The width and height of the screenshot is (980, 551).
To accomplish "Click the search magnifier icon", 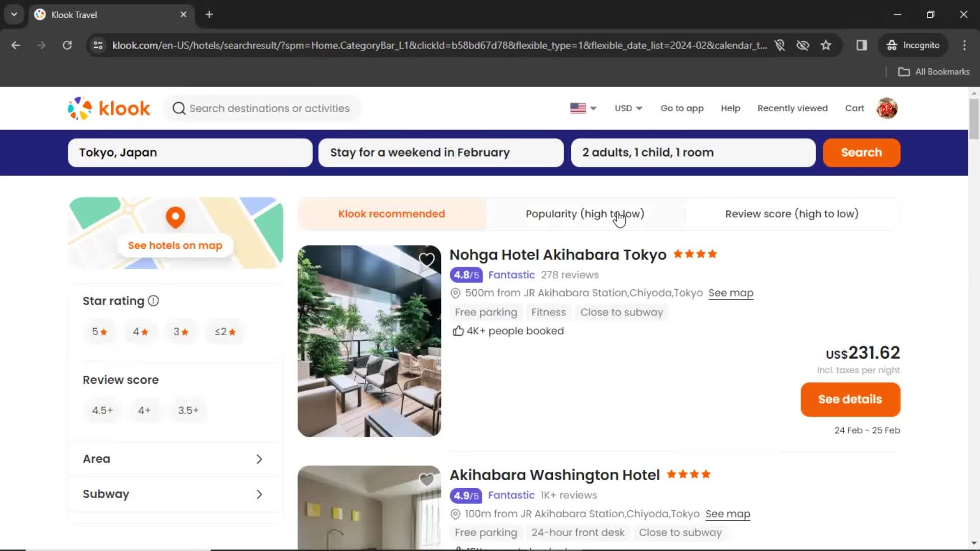I will point(179,108).
